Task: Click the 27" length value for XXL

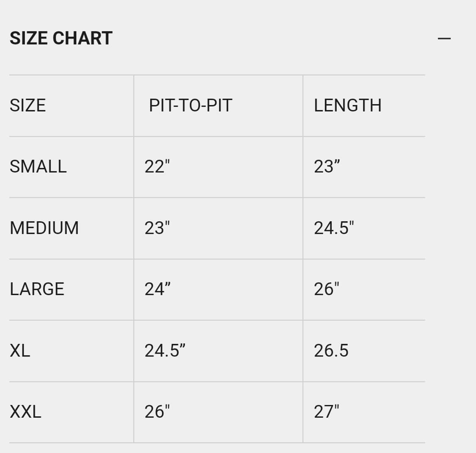Action: [x=326, y=412]
